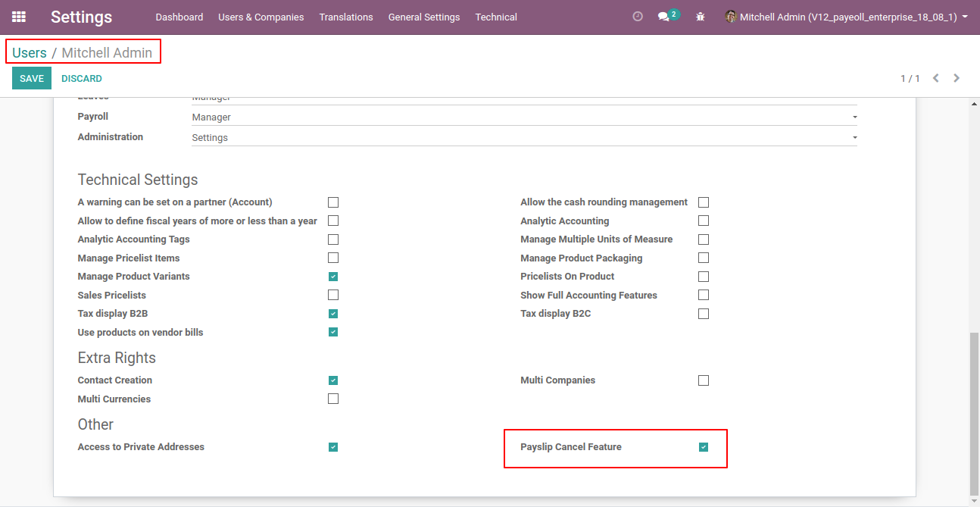Open the conversations chat bubble icon

click(663, 17)
